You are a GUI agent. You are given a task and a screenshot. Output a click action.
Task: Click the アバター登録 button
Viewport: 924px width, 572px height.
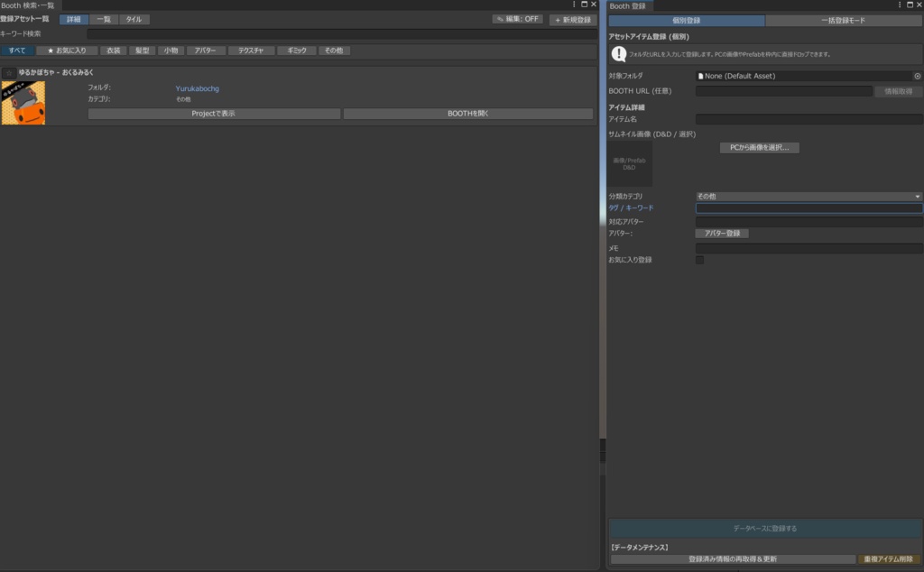click(722, 234)
